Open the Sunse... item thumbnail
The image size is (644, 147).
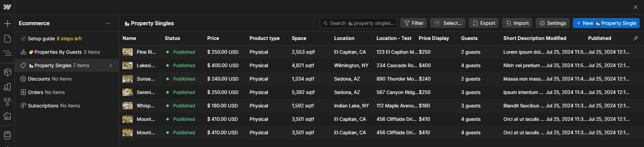pos(128,79)
